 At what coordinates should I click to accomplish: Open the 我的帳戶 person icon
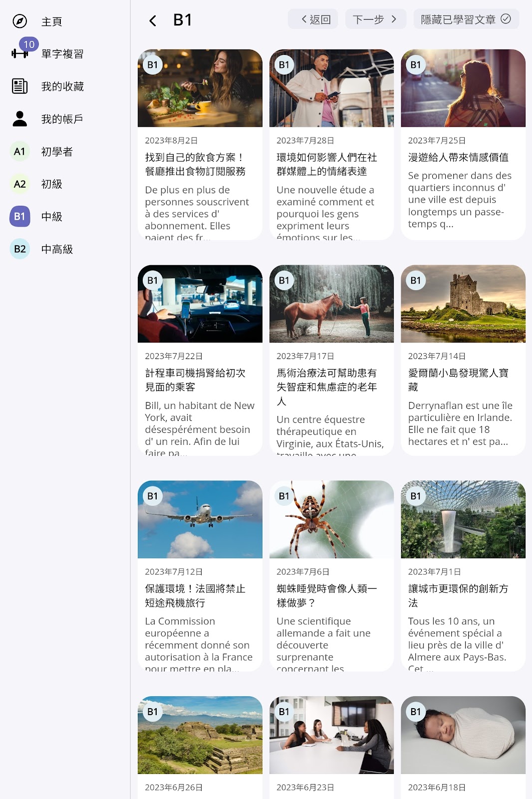19,118
